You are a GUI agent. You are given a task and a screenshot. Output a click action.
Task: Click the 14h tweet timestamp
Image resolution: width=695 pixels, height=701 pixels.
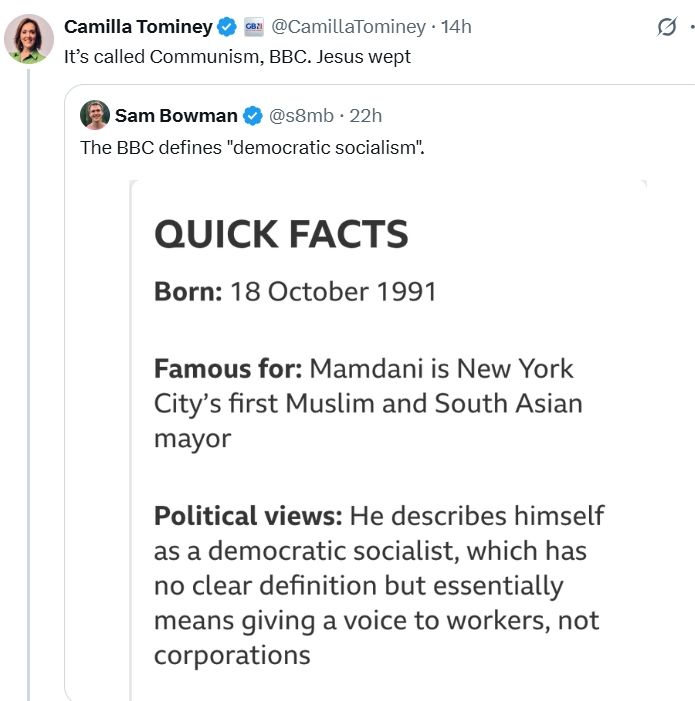pyautogui.click(x=456, y=27)
